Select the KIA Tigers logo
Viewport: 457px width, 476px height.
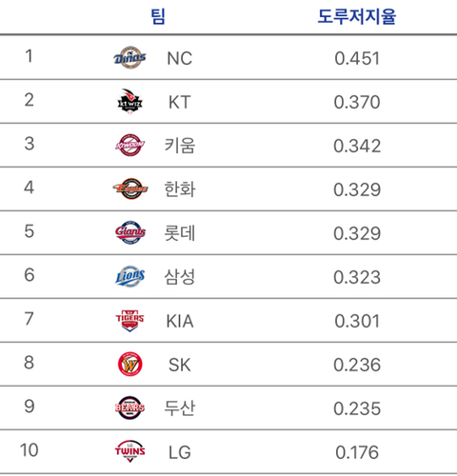point(129,321)
